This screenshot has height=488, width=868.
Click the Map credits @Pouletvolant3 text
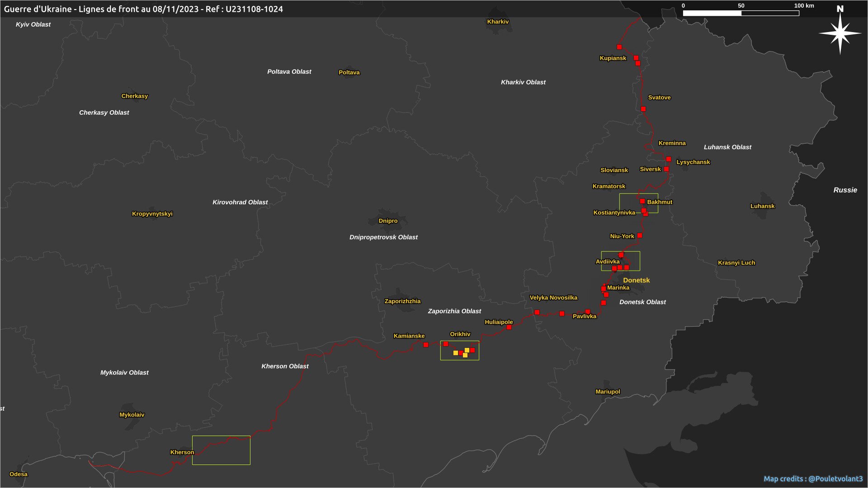click(x=813, y=479)
